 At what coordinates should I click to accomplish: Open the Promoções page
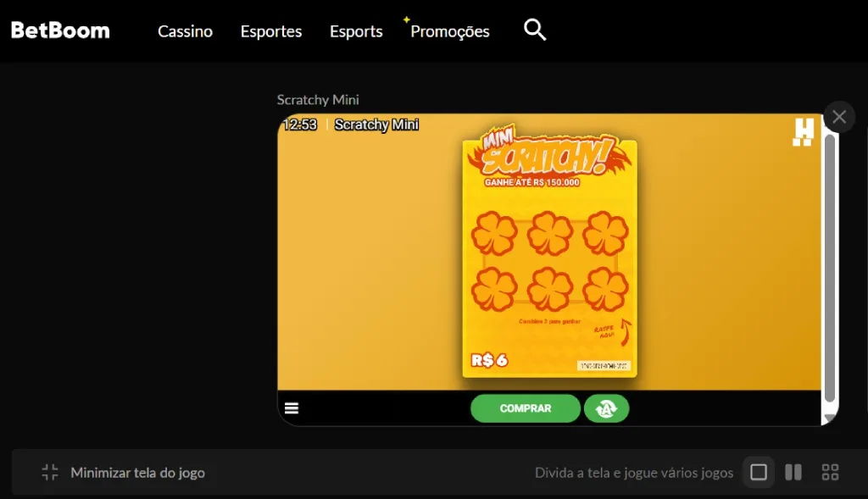pyautogui.click(x=449, y=31)
